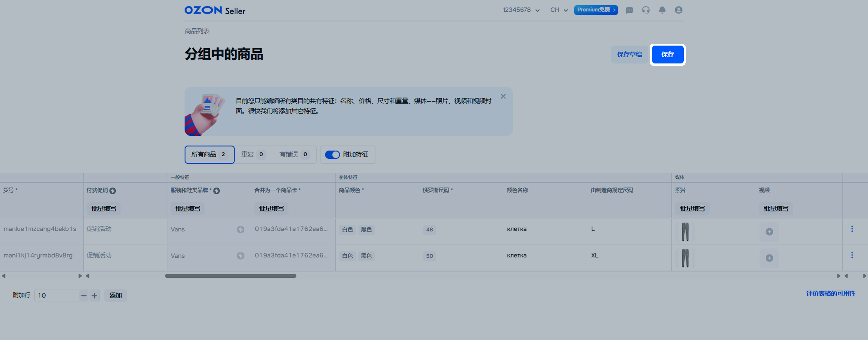Viewport: 868px width, 340px height.
Task: Open the 评价表格的可用性 link
Action: 831,293
